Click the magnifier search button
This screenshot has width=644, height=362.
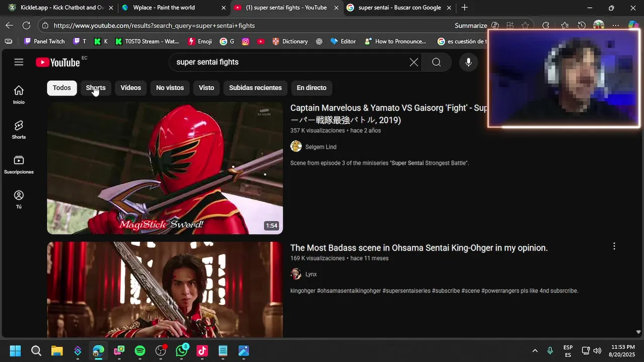[x=436, y=62]
